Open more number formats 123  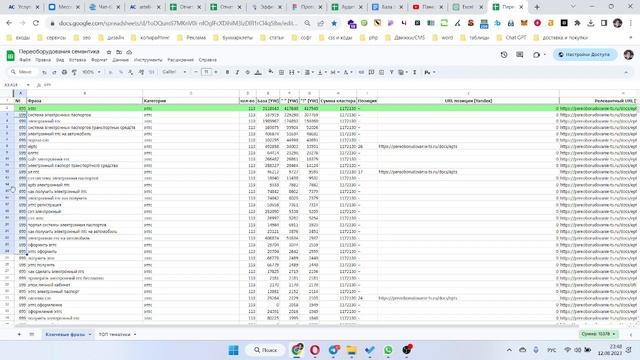(x=151, y=72)
